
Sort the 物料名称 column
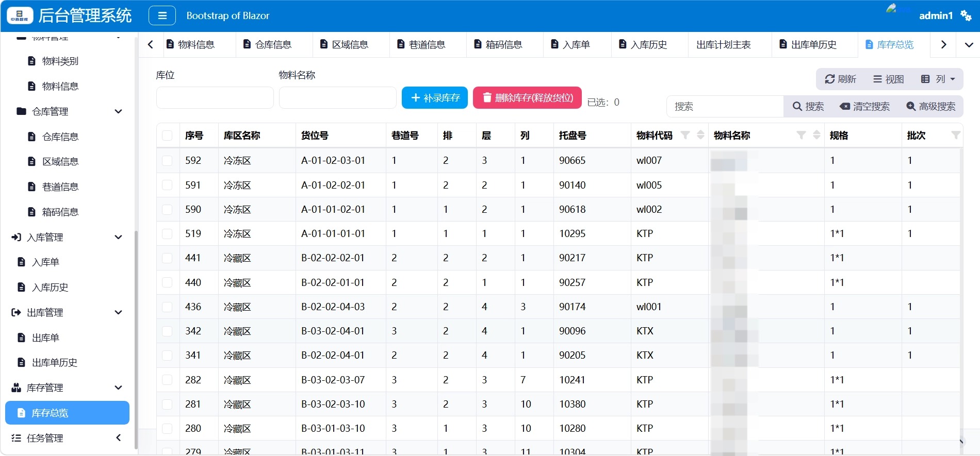pos(816,135)
